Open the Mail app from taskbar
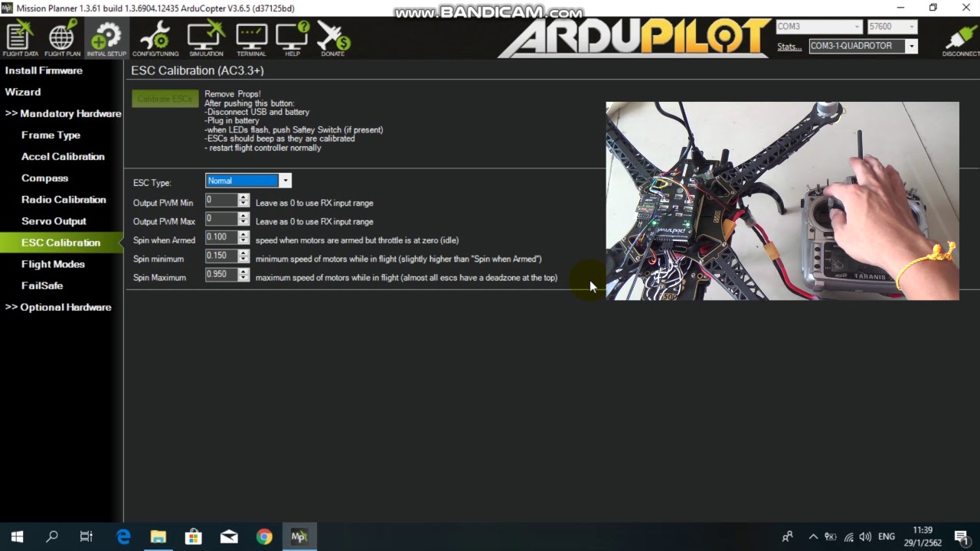 point(229,536)
